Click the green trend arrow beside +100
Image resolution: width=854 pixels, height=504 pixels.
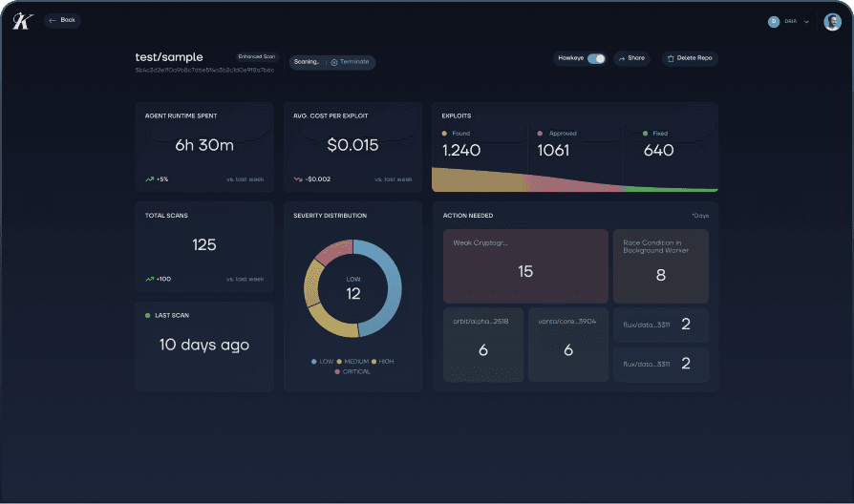point(149,279)
